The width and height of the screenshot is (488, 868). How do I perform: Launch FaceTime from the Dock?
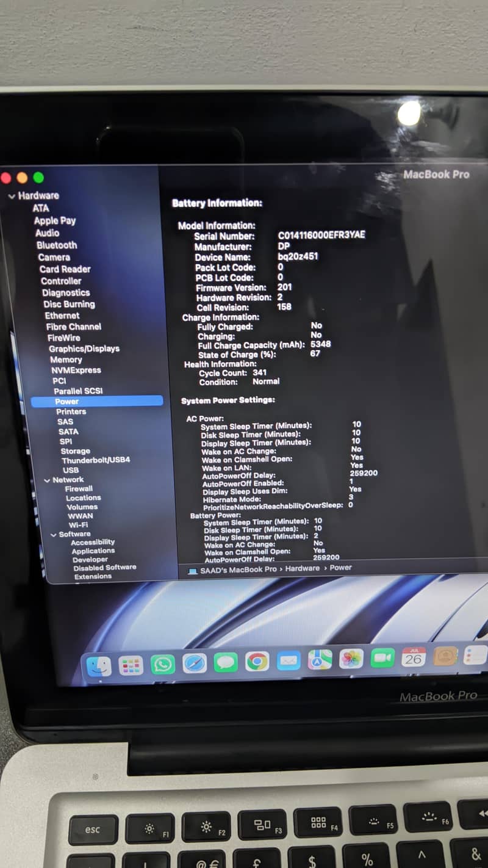click(382, 658)
